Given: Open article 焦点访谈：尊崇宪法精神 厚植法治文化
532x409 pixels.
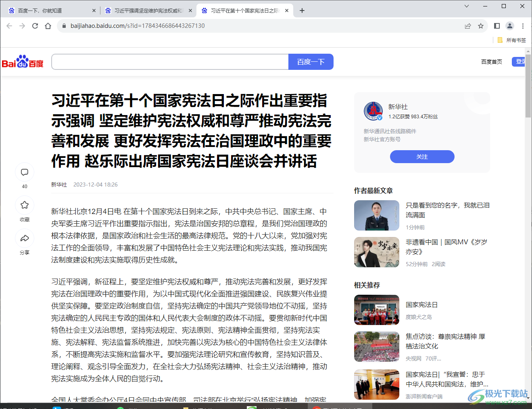Looking at the screenshot, I should [445, 341].
